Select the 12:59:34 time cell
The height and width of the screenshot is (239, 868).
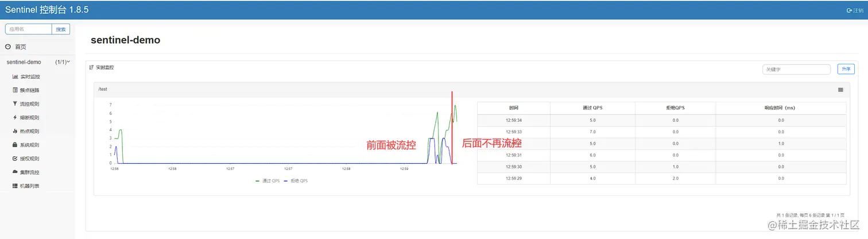[x=514, y=120]
